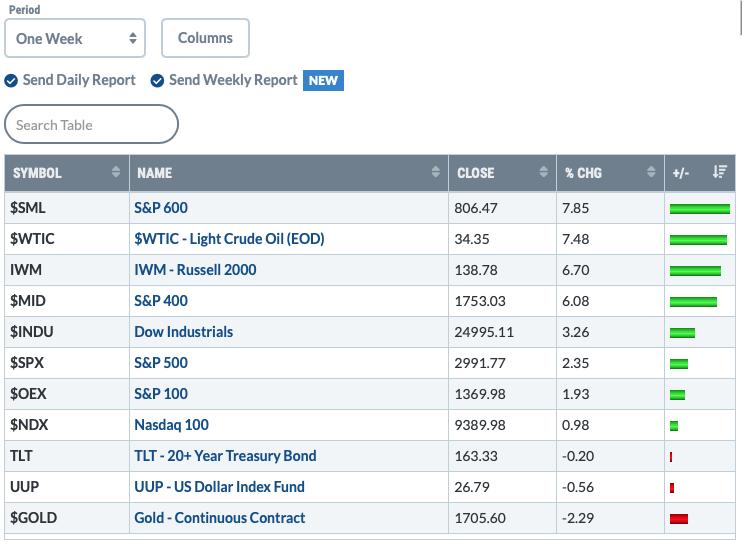This screenshot has width=742, height=544.
Task: Click the close value 1705.60
Action: click(x=480, y=518)
